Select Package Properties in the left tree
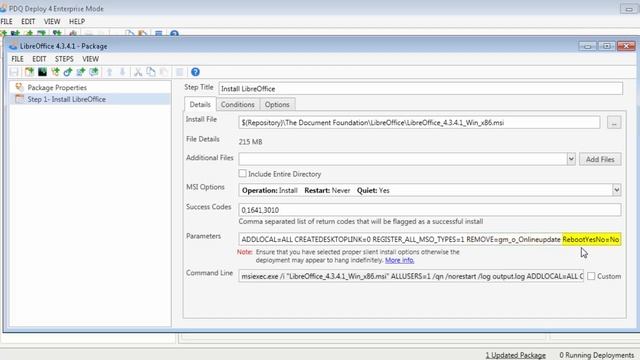Image resolution: width=640 pixels, height=360 pixels. pyautogui.click(x=57, y=87)
